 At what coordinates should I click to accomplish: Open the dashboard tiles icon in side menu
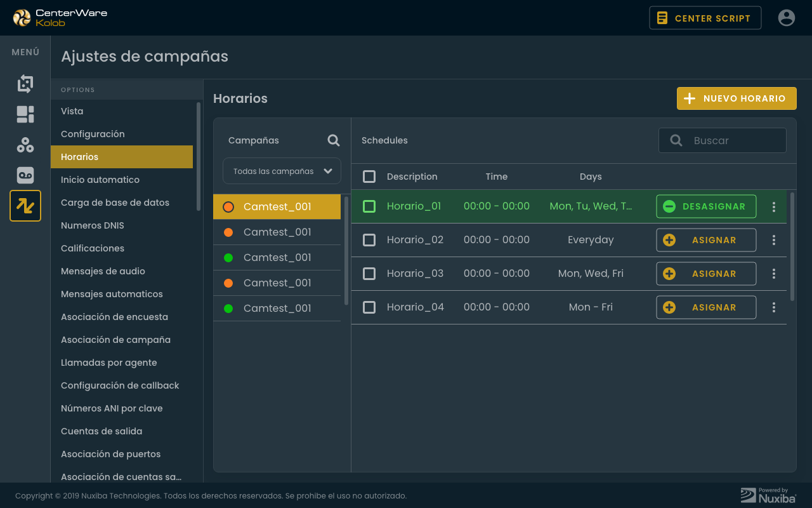coord(25,114)
